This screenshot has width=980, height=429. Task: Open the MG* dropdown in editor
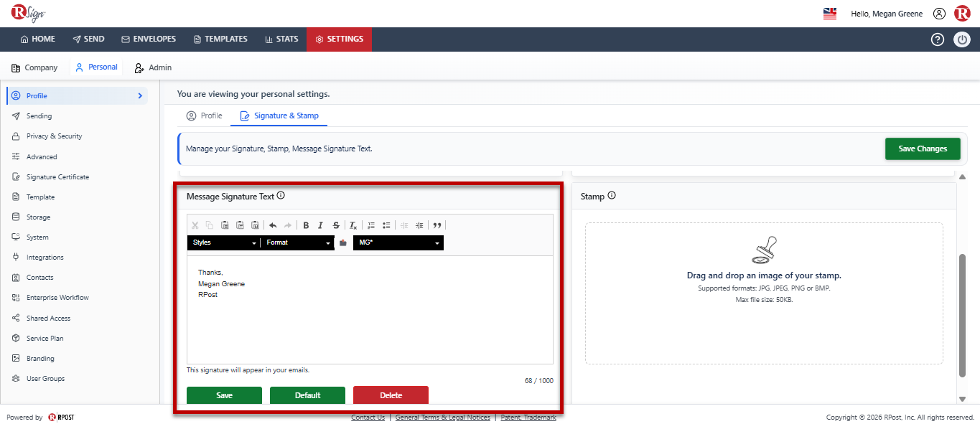398,242
